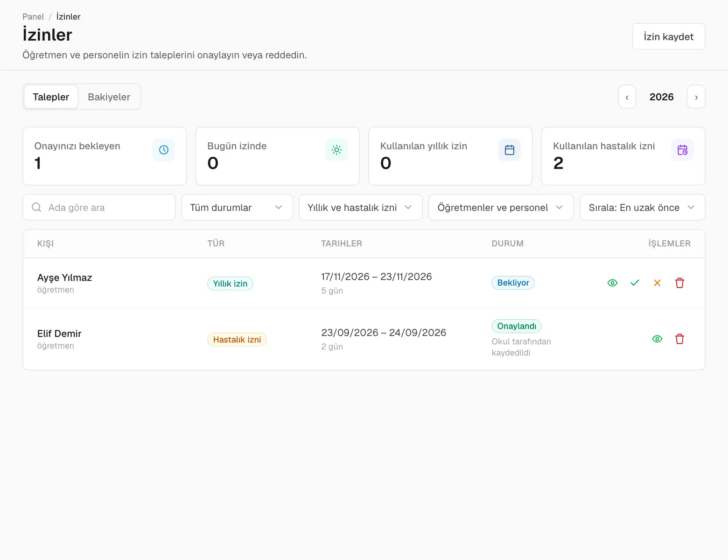This screenshot has width=728, height=560.
Task: Click the Onayınızı bekleyen stat title
Action: point(77,146)
